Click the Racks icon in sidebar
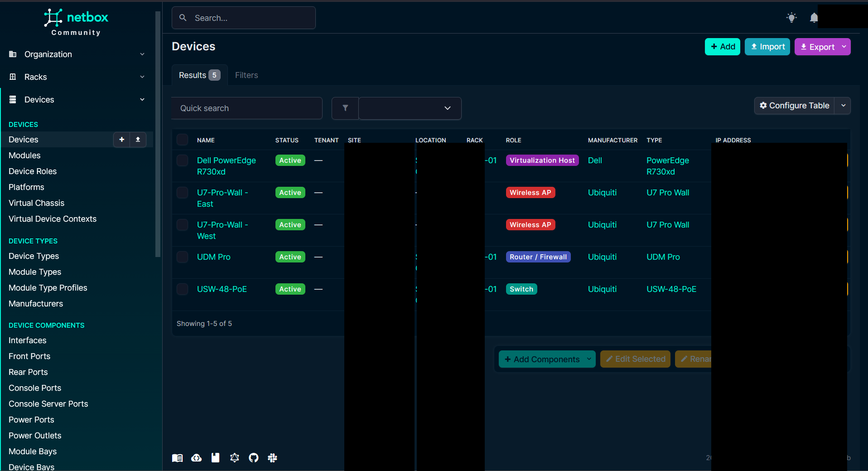 click(x=13, y=77)
